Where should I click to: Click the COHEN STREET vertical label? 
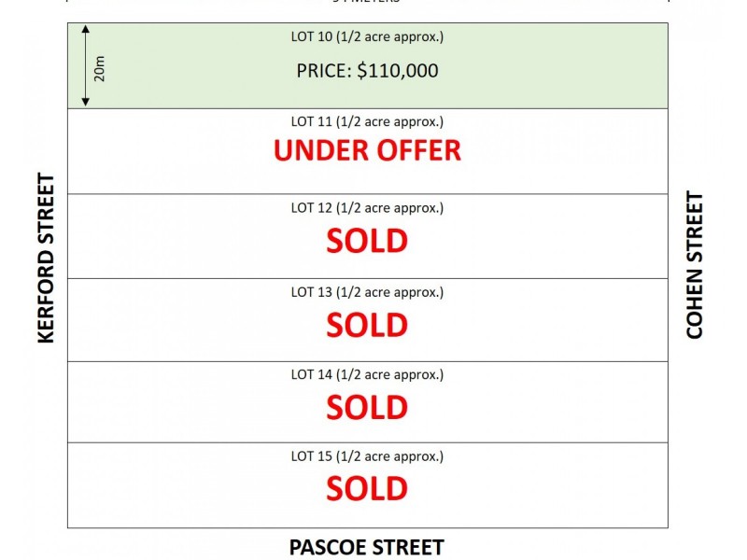coord(695,265)
